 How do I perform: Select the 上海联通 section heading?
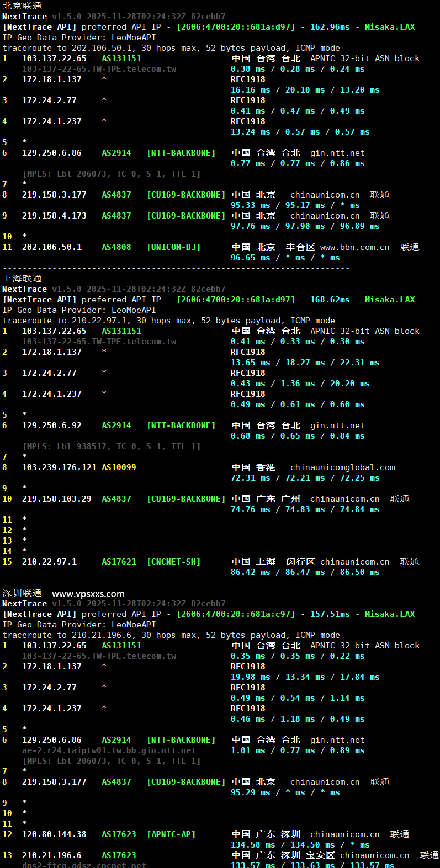[22, 279]
